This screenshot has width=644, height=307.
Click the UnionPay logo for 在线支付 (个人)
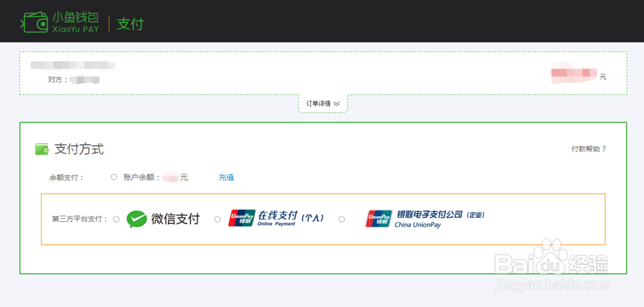(x=241, y=218)
